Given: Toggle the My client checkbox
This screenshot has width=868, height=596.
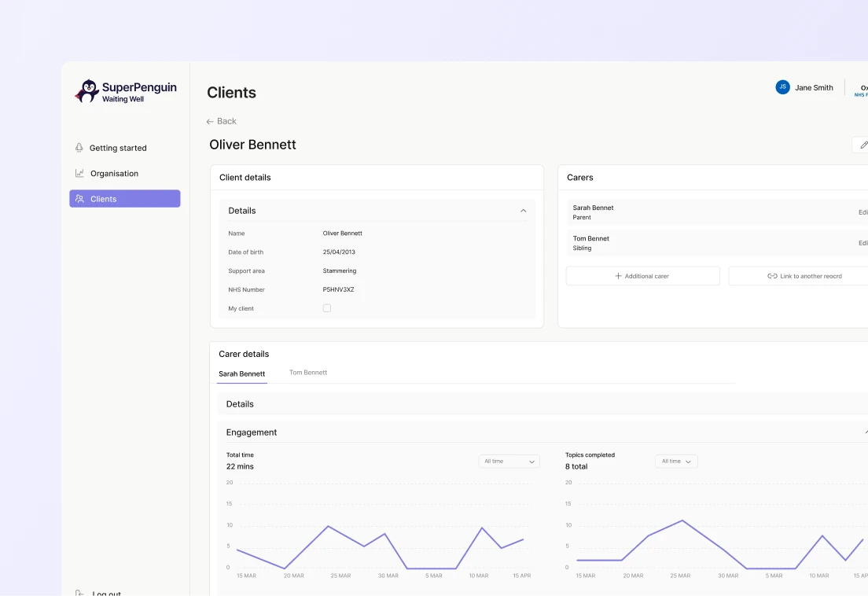Looking at the screenshot, I should 326,308.
